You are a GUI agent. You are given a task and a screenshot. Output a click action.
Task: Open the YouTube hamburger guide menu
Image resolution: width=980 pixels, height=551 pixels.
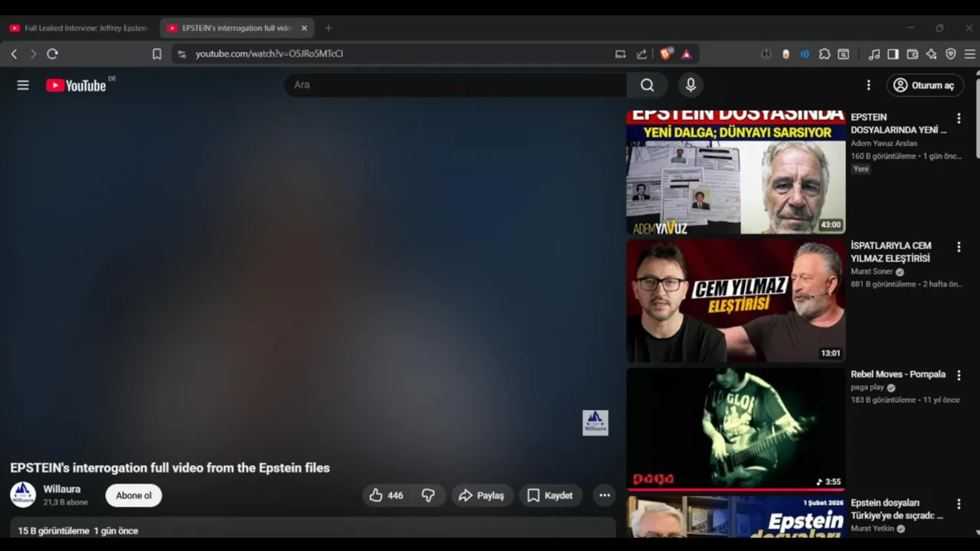click(23, 85)
